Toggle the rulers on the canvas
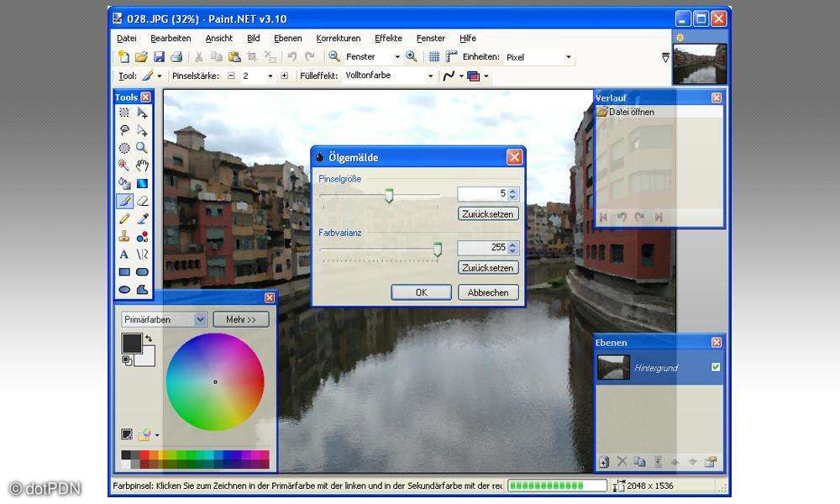The image size is (840, 504). 453,56
